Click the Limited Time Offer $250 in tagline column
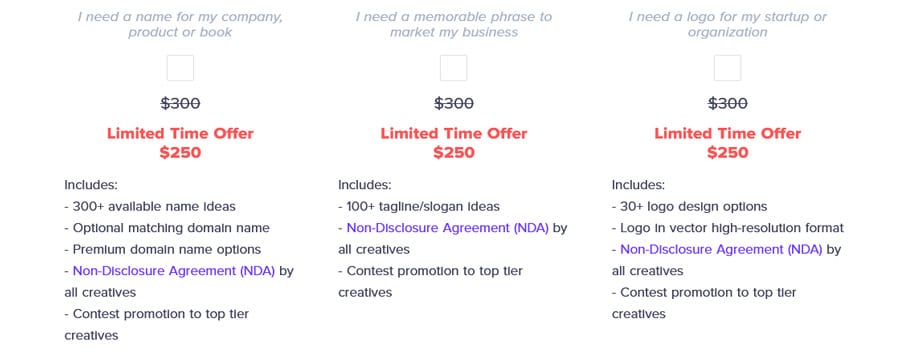This screenshot has width=900, height=360. click(453, 143)
